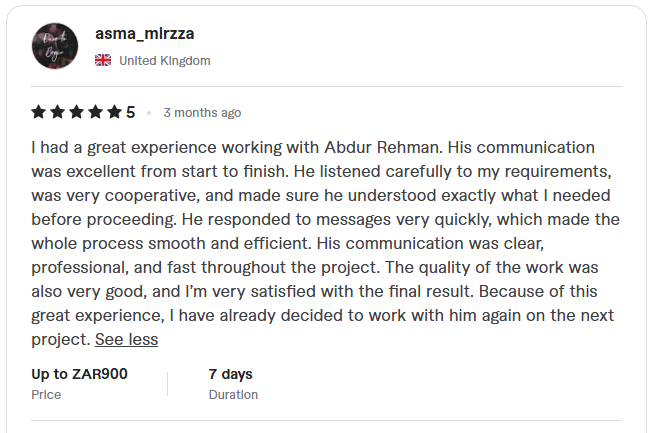
Task: Select the United Kingdom country label
Action: 165,61
